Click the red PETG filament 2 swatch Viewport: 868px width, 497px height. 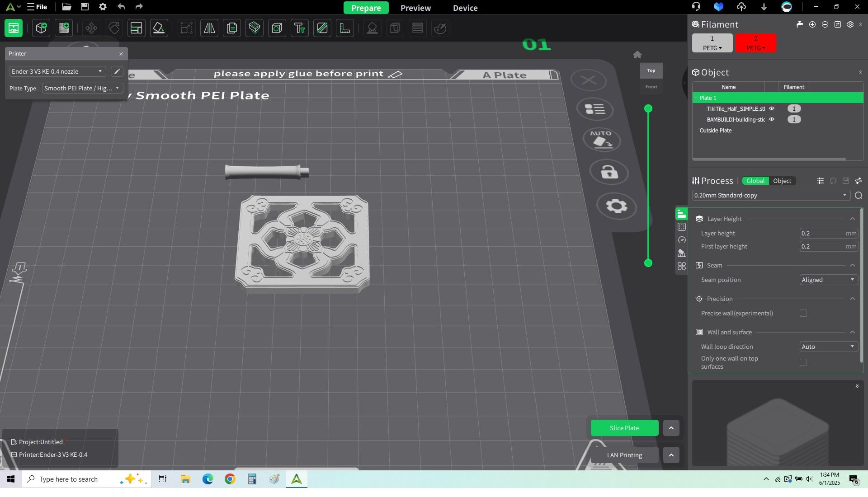coord(755,43)
